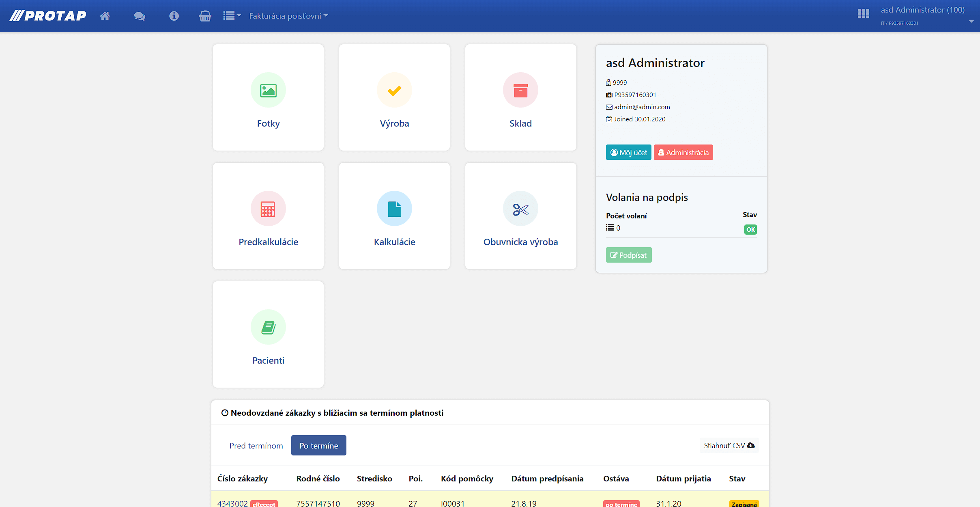This screenshot has height=507, width=980.
Task: Open the Fotky image icon
Action: [268, 90]
